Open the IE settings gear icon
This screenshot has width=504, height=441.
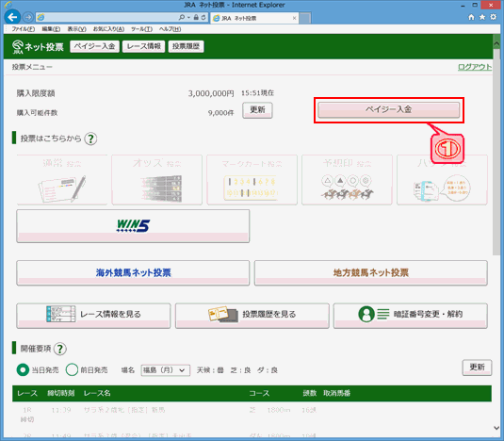(493, 17)
